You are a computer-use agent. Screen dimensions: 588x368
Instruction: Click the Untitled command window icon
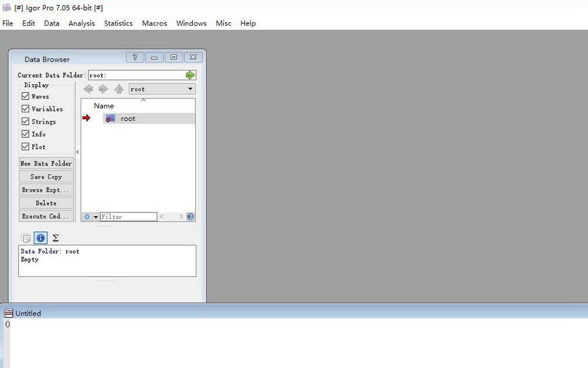(x=8, y=313)
